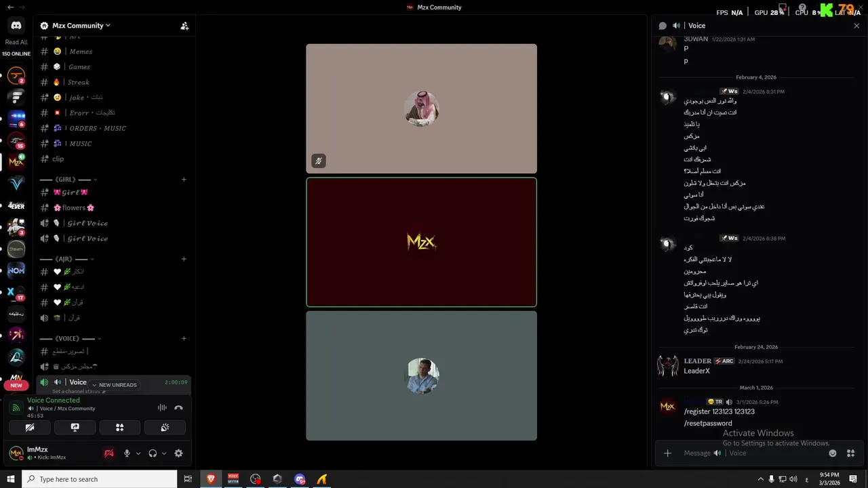Select bottom participant video tile
Screen dimensions: 868x488
421,375
